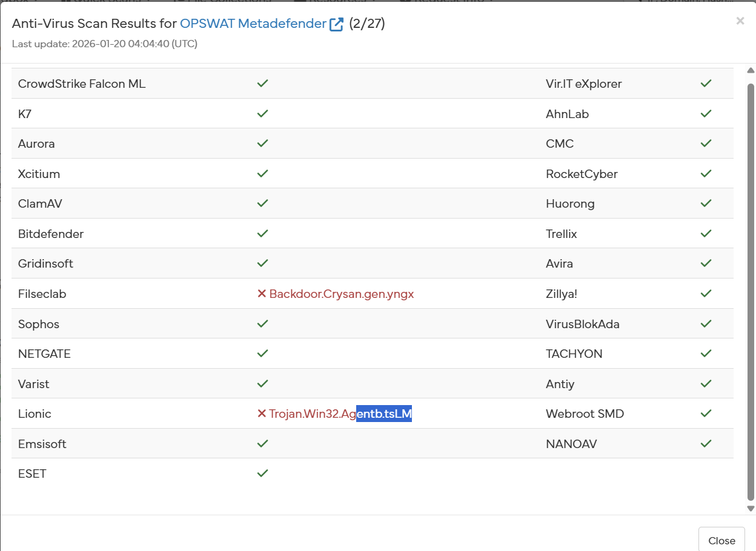Screen dimensions: 756x551
Task: Click the AhnLab engine name
Action: pos(567,114)
